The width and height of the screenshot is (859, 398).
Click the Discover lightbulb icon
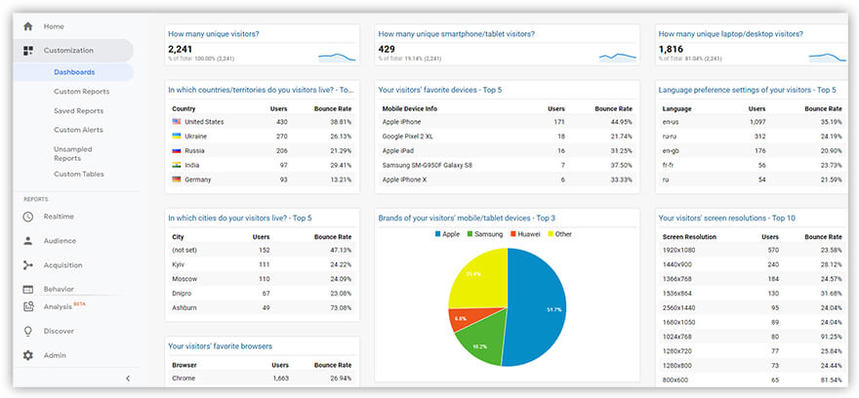[x=28, y=331]
